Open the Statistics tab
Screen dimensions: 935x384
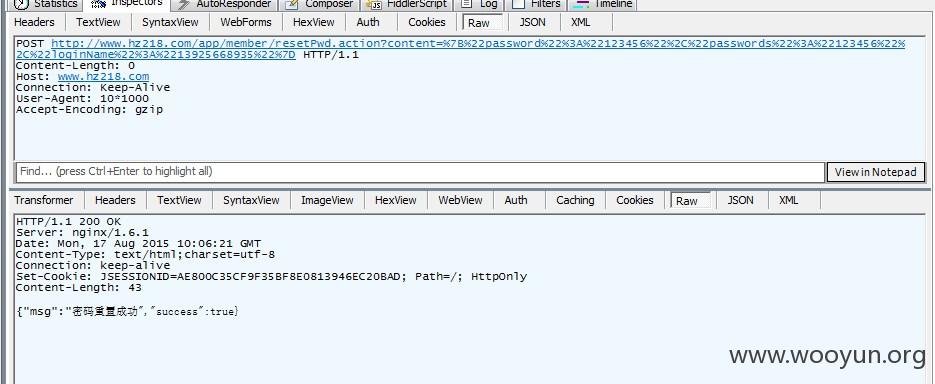click(47, 4)
